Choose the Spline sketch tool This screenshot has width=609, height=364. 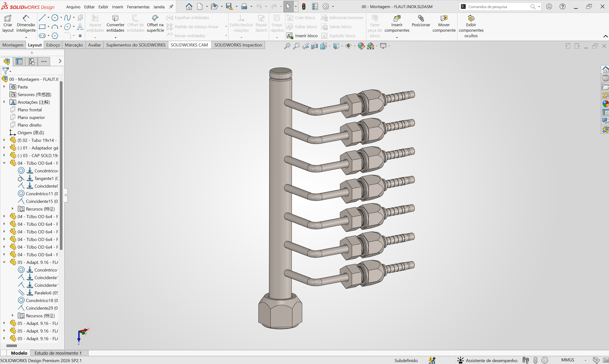point(67,18)
